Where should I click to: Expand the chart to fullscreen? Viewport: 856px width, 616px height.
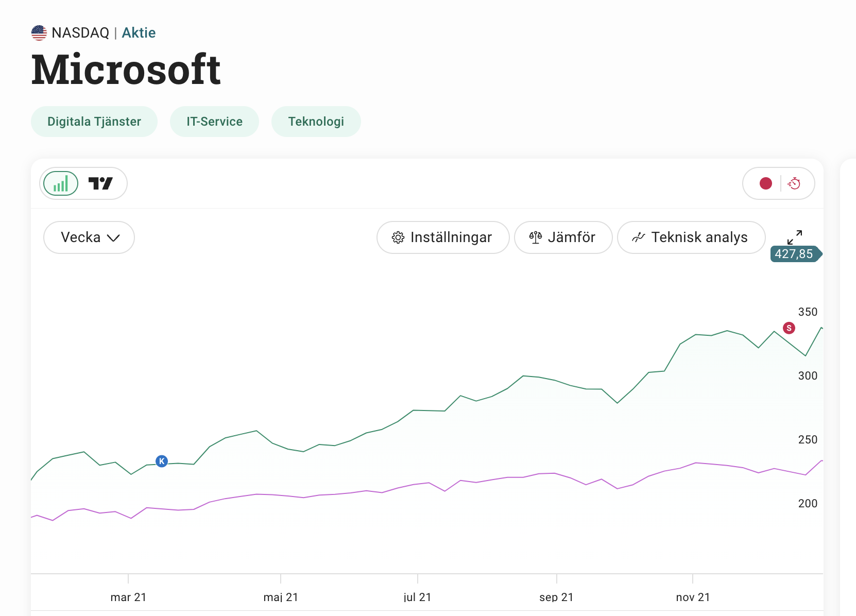tap(795, 237)
